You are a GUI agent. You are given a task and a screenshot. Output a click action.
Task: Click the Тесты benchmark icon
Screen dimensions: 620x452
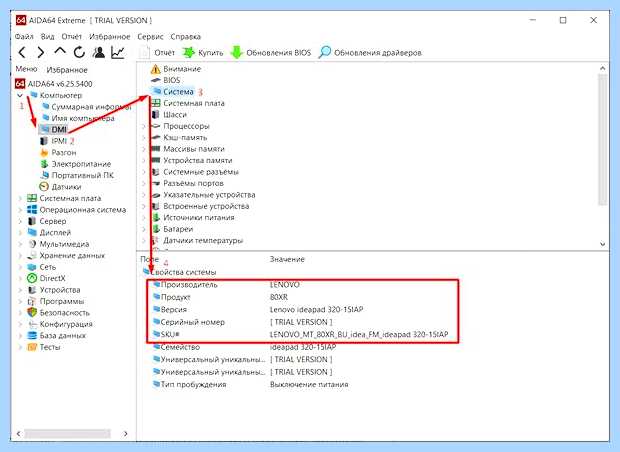click(32, 347)
